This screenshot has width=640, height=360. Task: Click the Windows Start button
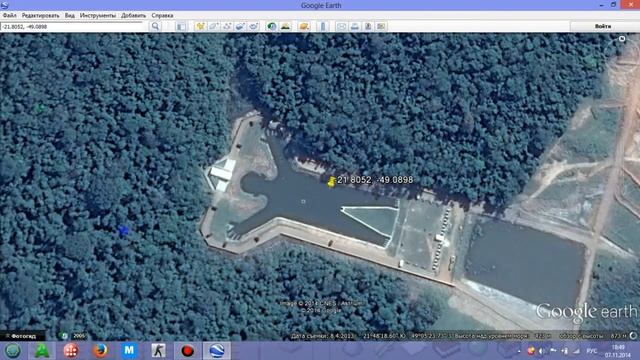point(13,351)
